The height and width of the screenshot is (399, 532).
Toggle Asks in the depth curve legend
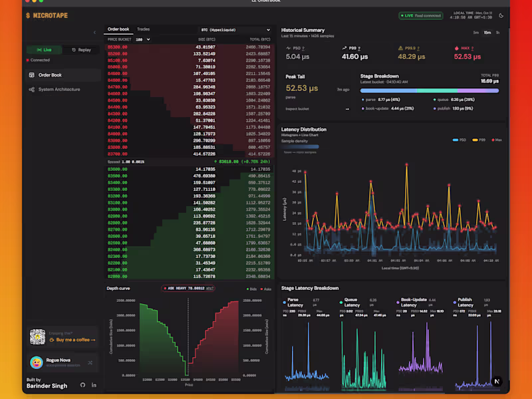[x=265, y=289]
